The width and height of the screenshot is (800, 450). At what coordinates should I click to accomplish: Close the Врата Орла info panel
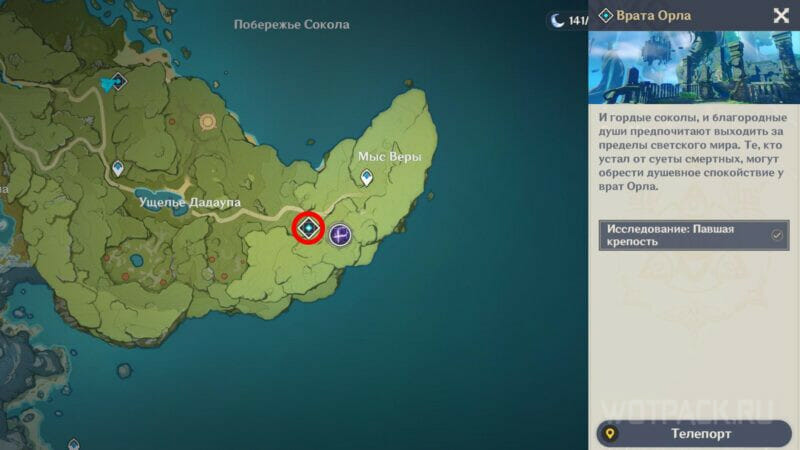(x=781, y=16)
